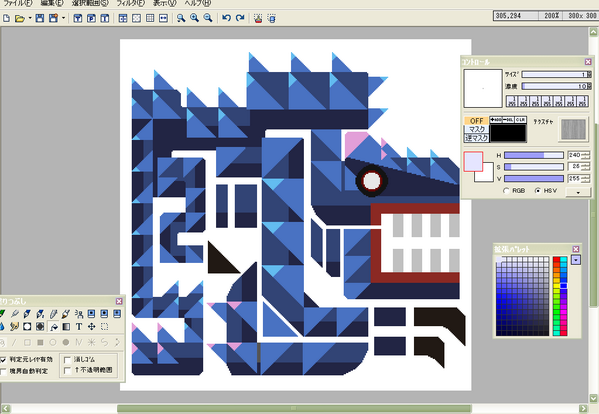Select the lavender foreground color swatch
Image resolution: width=599 pixels, height=414 pixels.
[473, 162]
